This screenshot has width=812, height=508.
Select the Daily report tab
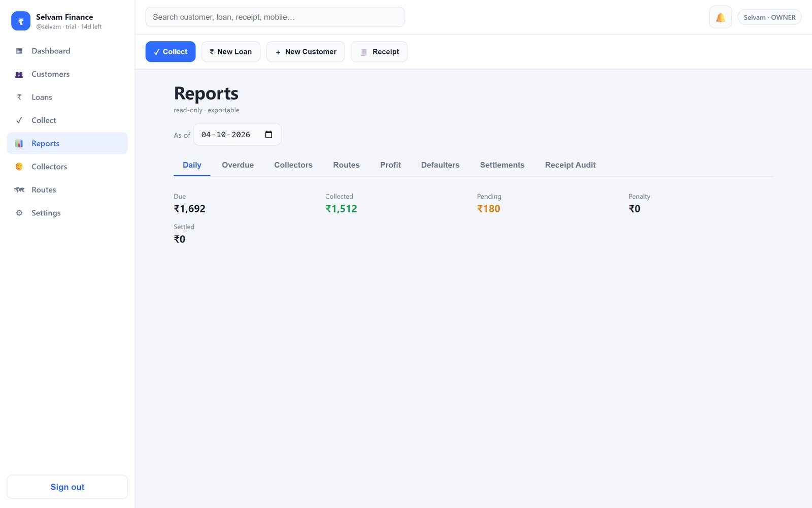tap(192, 165)
